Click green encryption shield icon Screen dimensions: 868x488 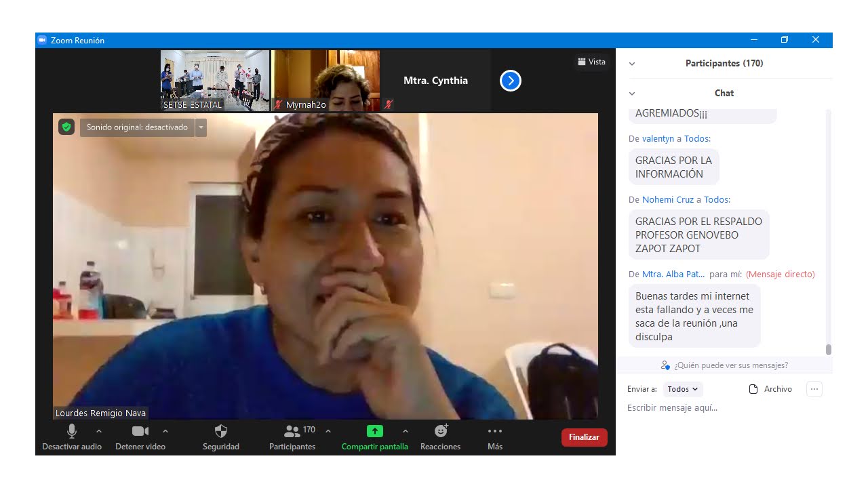click(x=66, y=127)
